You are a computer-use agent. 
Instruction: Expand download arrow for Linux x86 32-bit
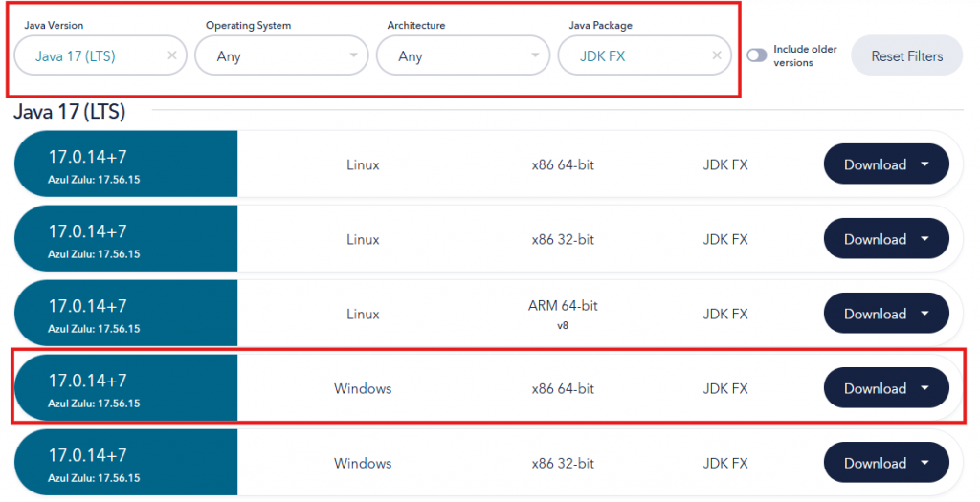click(x=925, y=238)
